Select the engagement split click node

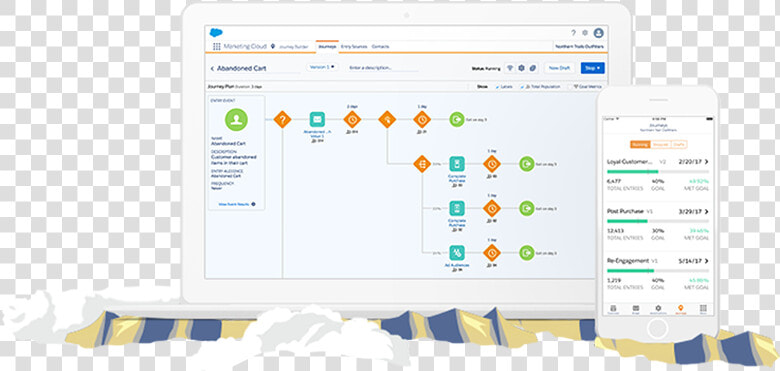click(387, 119)
